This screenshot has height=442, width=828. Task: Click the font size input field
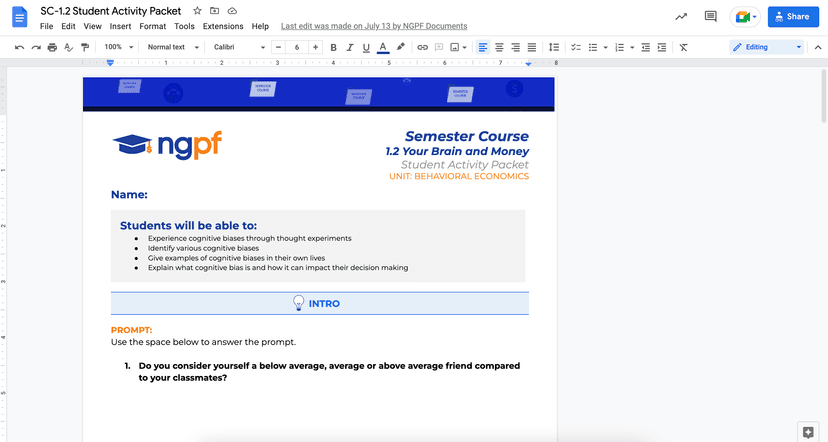coord(297,47)
